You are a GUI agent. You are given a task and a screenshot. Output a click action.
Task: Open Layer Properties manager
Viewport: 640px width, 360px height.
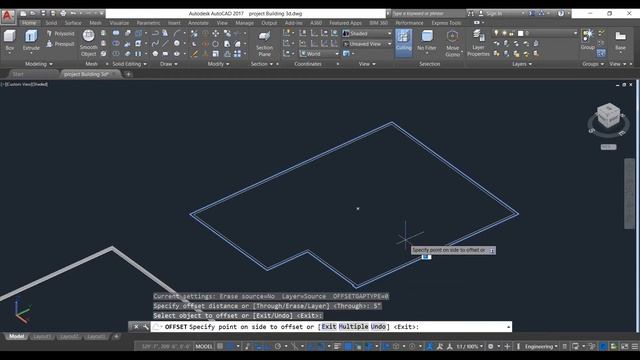[x=478, y=42]
